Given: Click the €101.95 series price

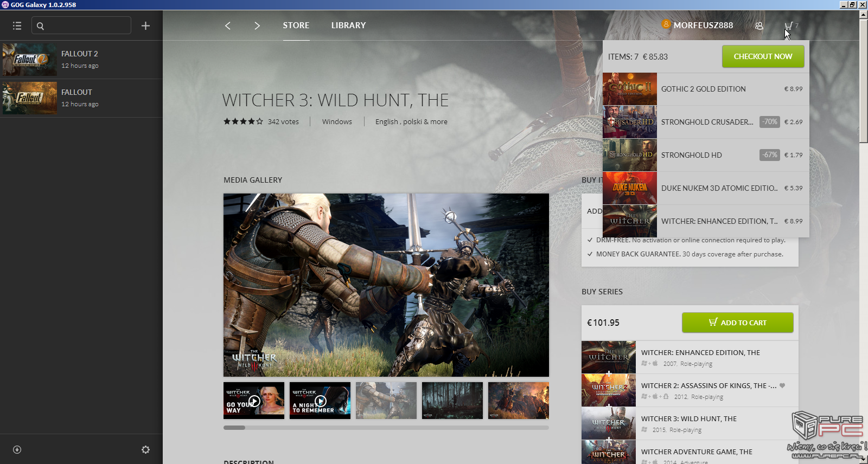Looking at the screenshot, I should (603, 323).
